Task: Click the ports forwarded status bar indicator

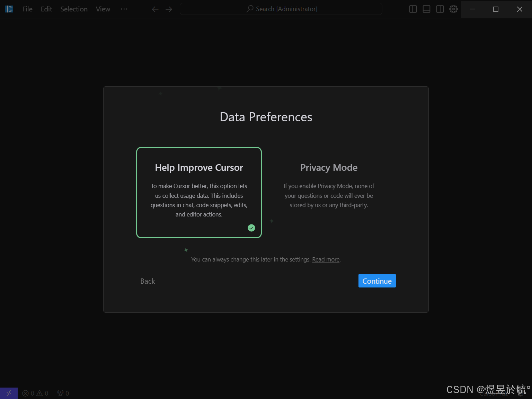Action: 63,393
